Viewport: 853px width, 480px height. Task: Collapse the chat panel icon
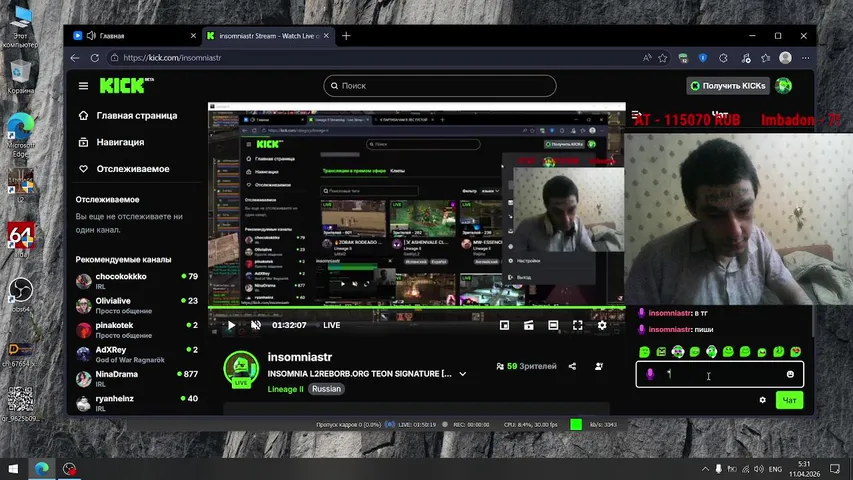coord(636,115)
